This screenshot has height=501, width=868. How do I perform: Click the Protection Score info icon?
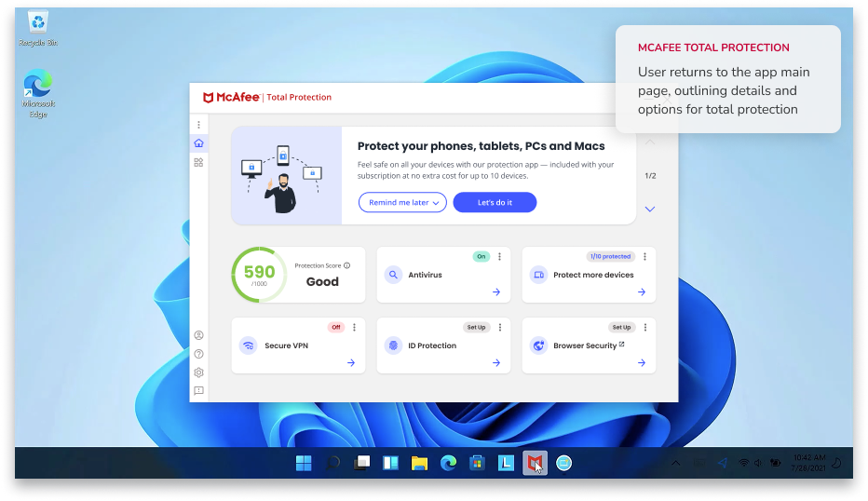click(x=347, y=265)
